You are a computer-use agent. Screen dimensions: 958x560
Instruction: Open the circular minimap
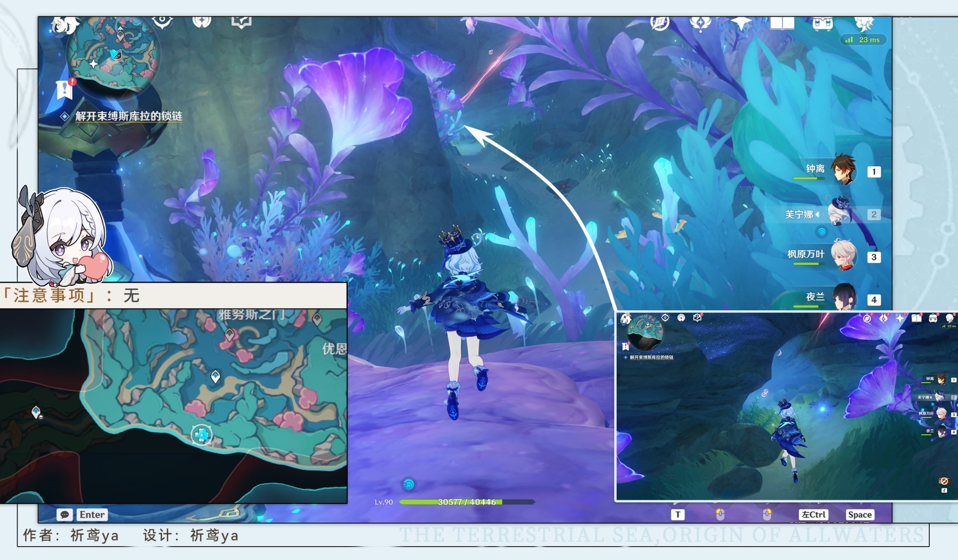pyautogui.click(x=113, y=53)
